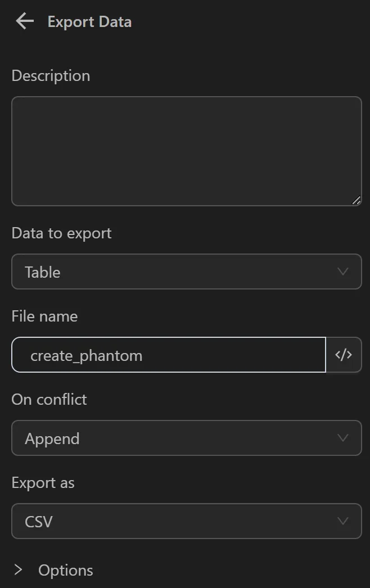This screenshot has height=588, width=370.
Task: Grab the textarea resize handle
Action: click(x=357, y=200)
